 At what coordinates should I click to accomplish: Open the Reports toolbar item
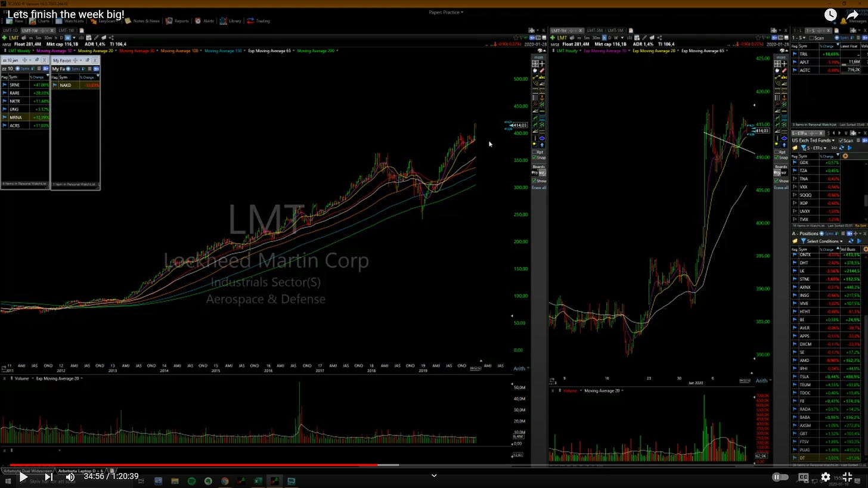[178, 21]
